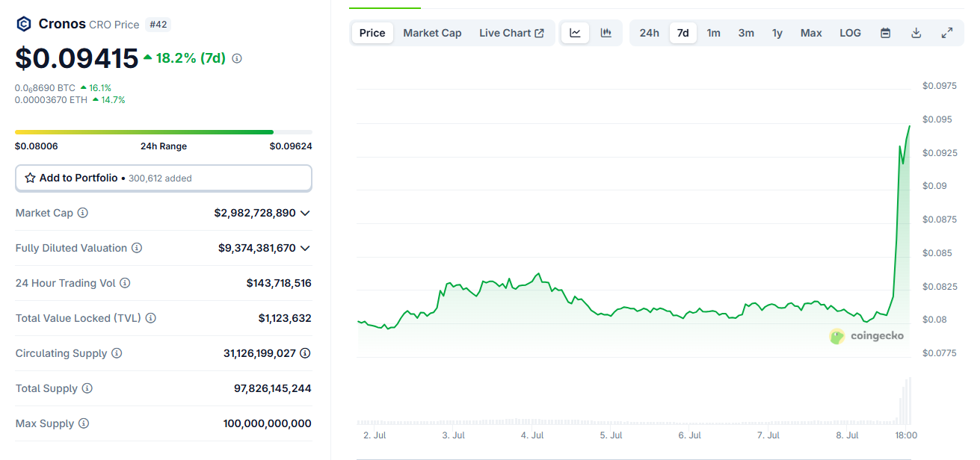Click the Cronos logo next to the coin name
The width and height of the screenshot is (980, 460).
click(23, 23)
